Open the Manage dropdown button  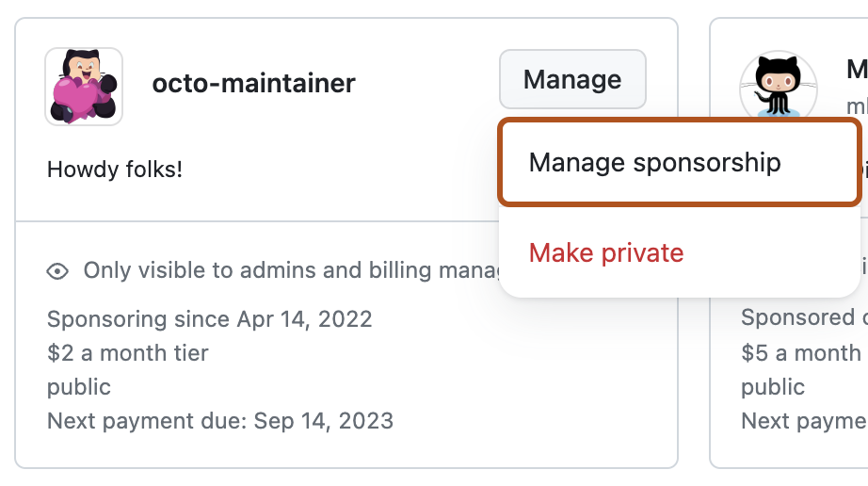(x=572, y=80)
